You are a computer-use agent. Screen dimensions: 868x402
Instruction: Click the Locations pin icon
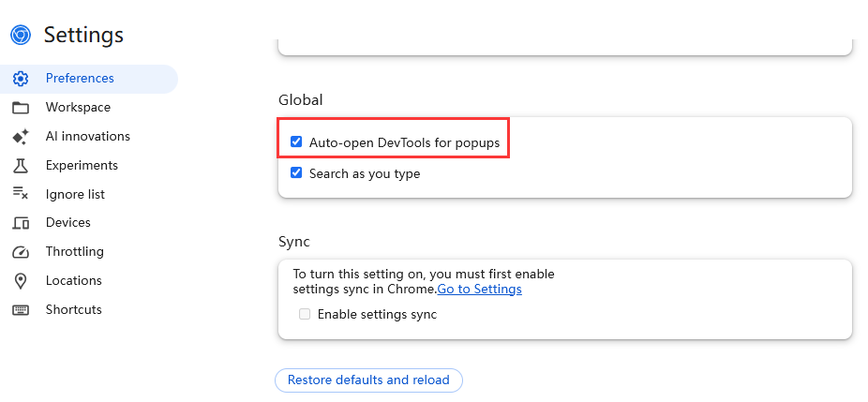click(x=21, y=281)
